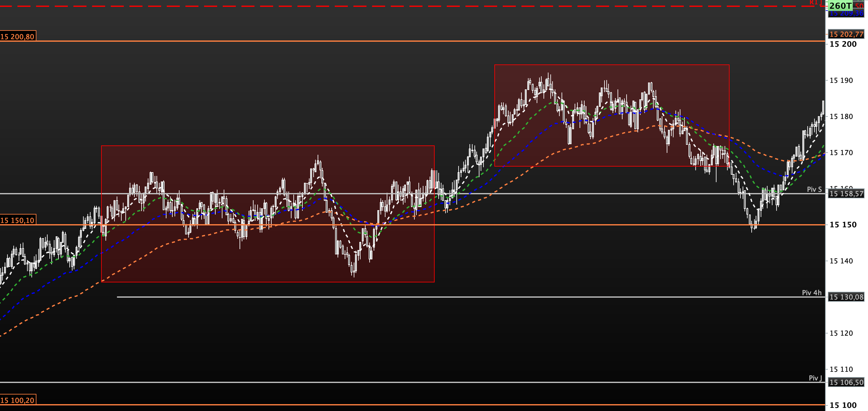Select the 15 100,20 orange level label

pos(17,400)
